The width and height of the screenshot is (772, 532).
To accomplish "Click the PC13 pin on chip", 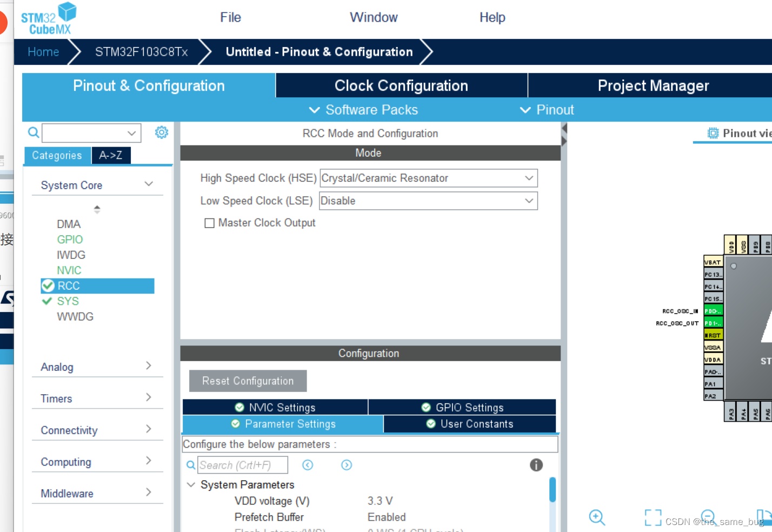I will point(713,275).
